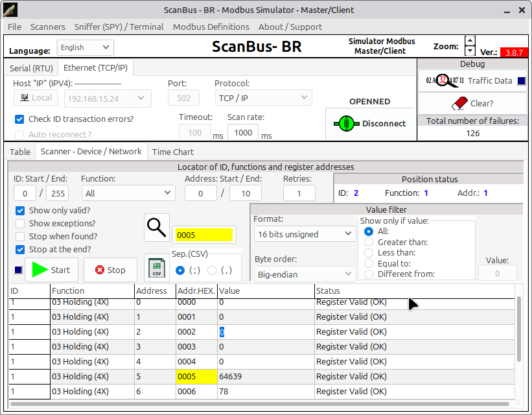Select the Equal to radio option
532x415 pixels.
369,263
